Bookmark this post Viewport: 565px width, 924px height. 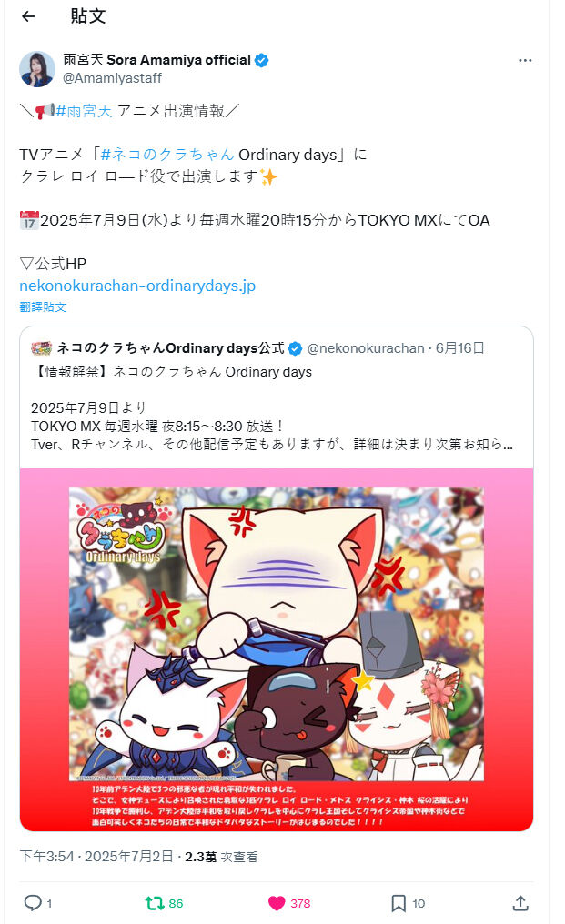(399, 903)
